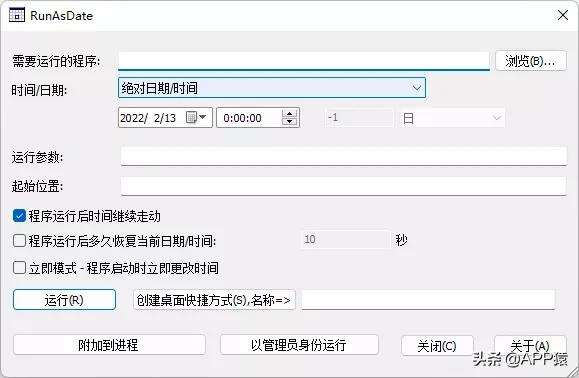Focus the 需要运行的程序 path field

(x=304, y=61)
